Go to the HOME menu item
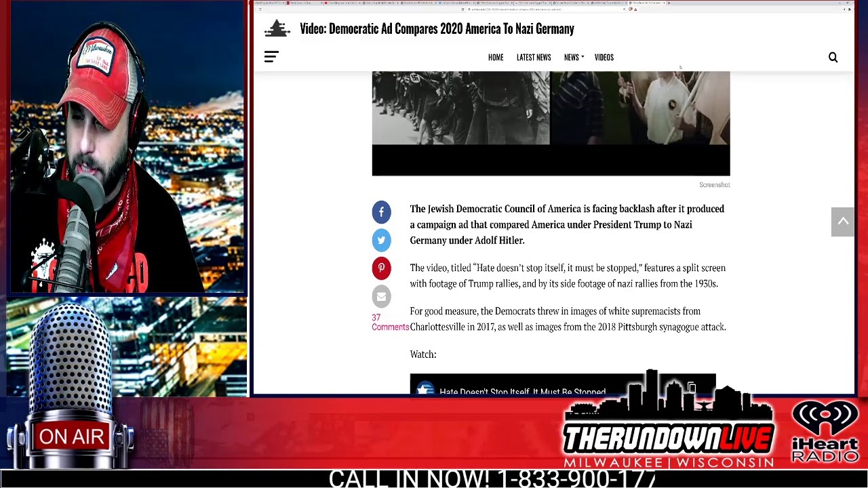 tap(496, 58)
